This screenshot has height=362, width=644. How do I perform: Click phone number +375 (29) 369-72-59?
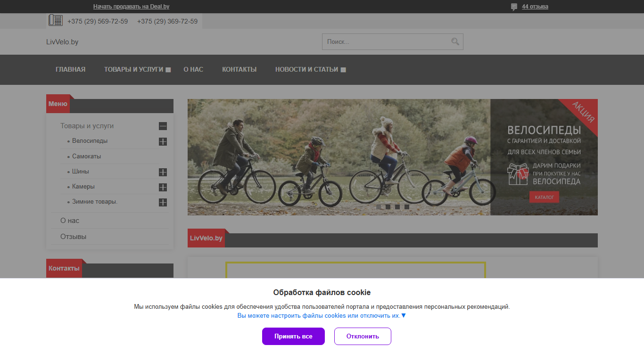[x=167, y=21]
